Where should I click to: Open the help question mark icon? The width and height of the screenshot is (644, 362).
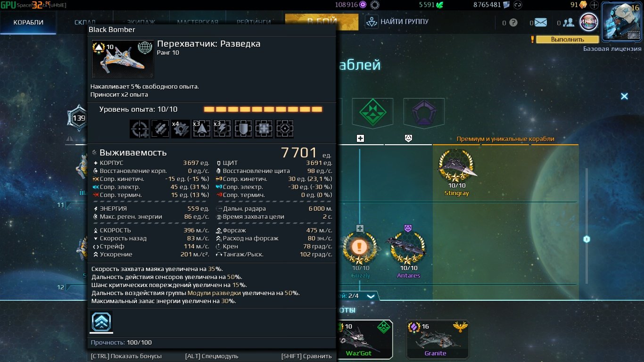(513, 22)
